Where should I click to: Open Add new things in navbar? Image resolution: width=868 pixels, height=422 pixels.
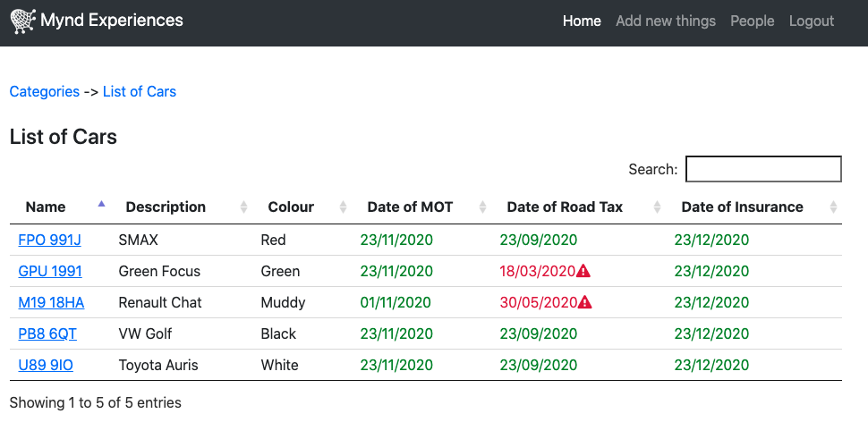pyautogui.click(x=666, y=21)
